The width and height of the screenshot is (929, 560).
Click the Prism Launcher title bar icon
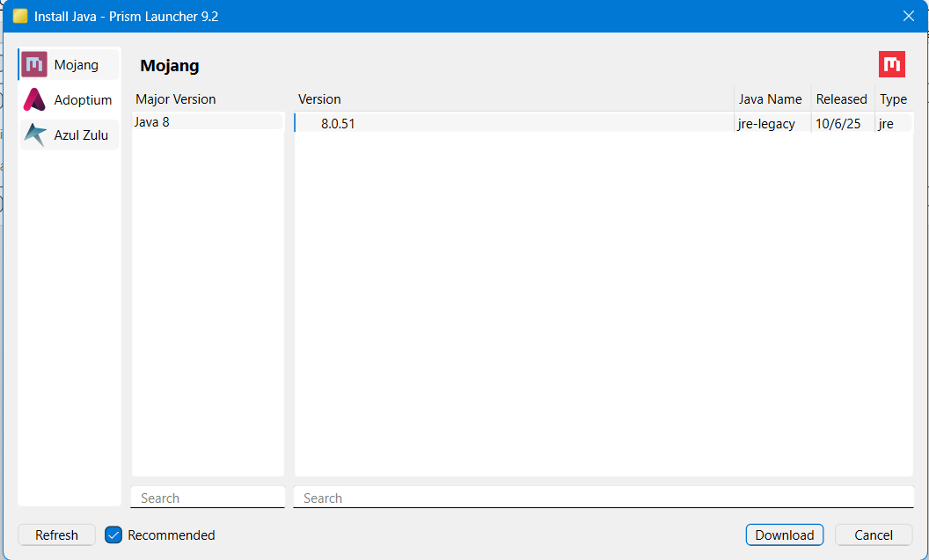coord(19,16)
